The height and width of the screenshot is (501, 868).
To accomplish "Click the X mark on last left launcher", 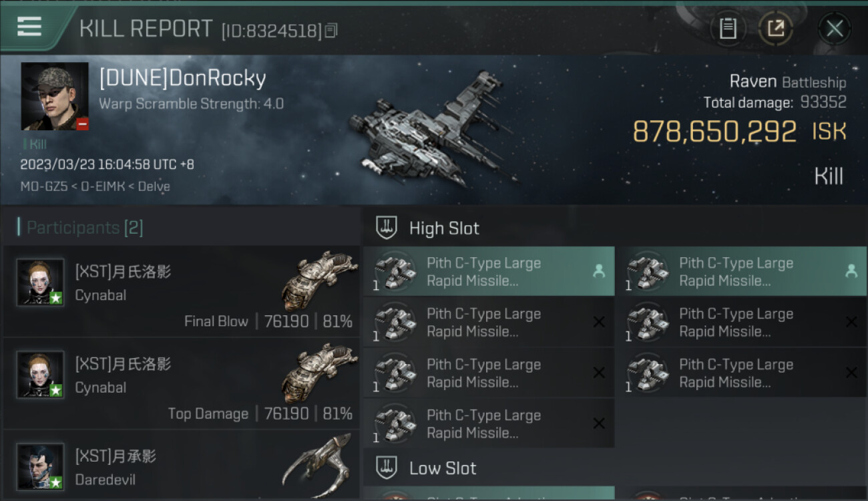I will coord(599,424).
